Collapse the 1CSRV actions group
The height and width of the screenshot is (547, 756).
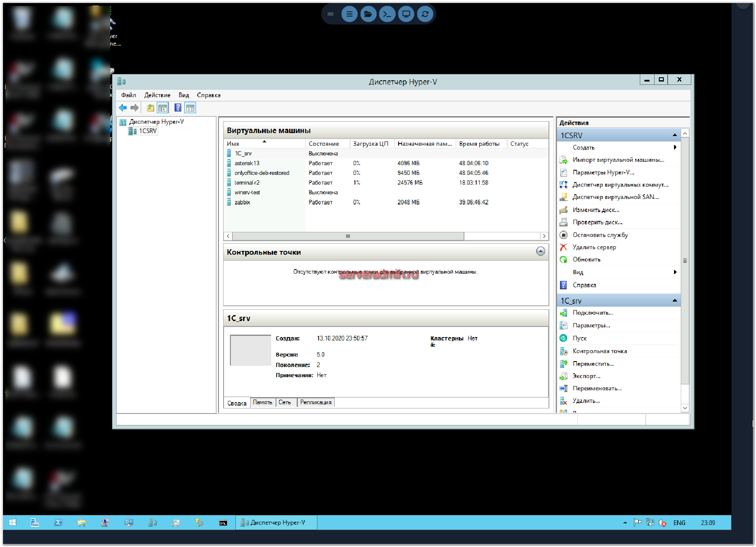tap(674, 135)
